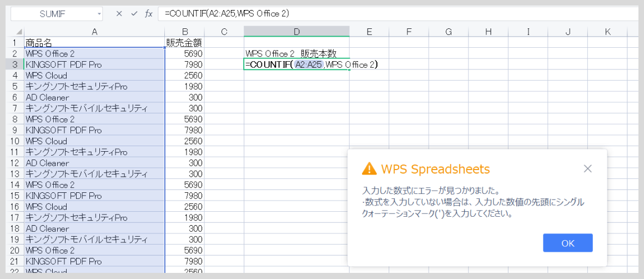Viewport: 644px width, 279px height.
Task: Click cell A7 キングソフトモバイルセキュリティ
Action: 94,108
